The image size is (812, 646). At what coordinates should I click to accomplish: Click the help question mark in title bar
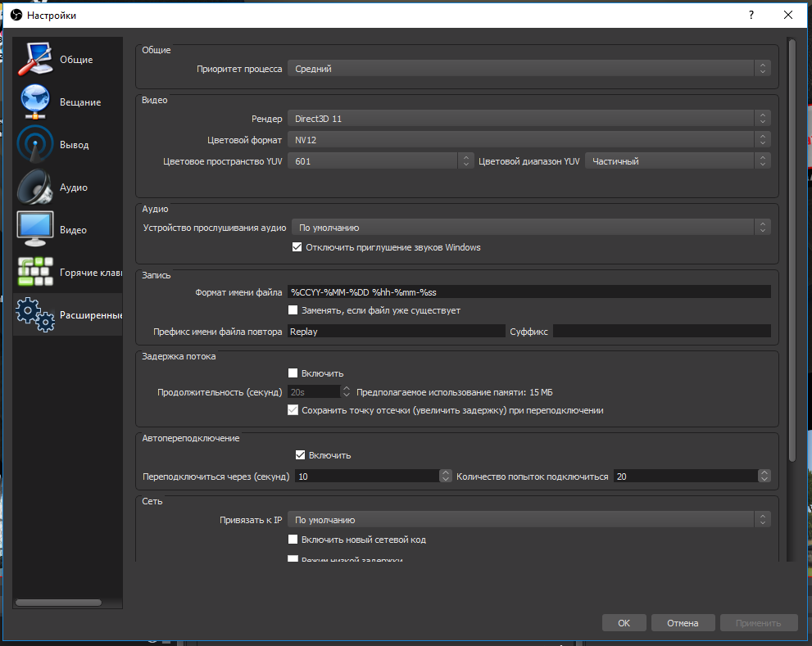(x=751, y=16)
